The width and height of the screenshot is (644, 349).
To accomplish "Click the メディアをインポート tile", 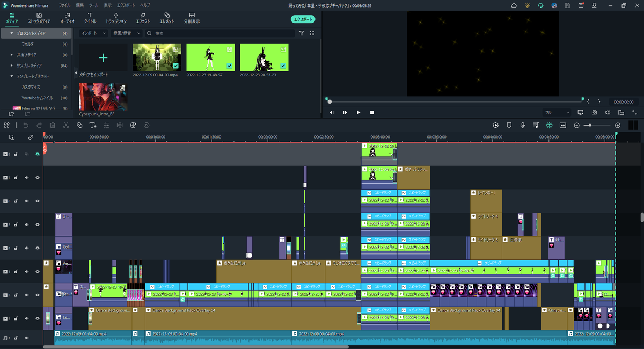I will (x=104, y=57).
